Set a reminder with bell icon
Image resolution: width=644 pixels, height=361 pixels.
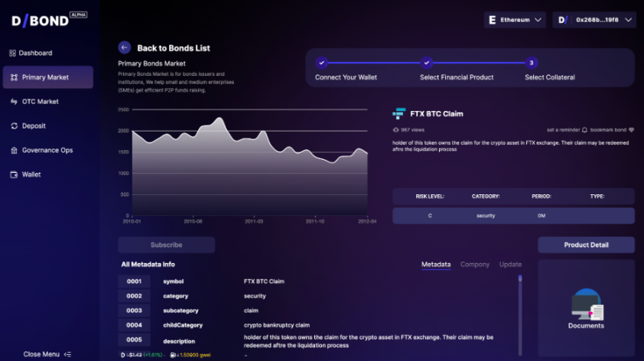[584, 130]
